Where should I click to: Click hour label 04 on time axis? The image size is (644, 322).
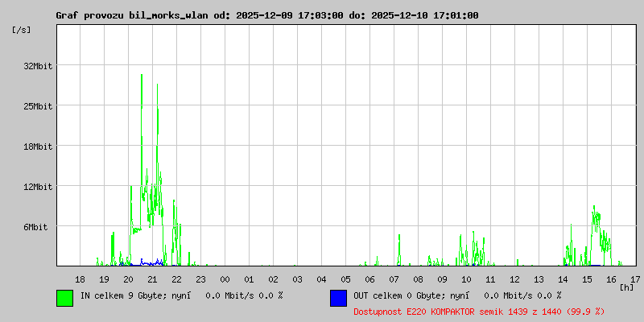(321, 279)
